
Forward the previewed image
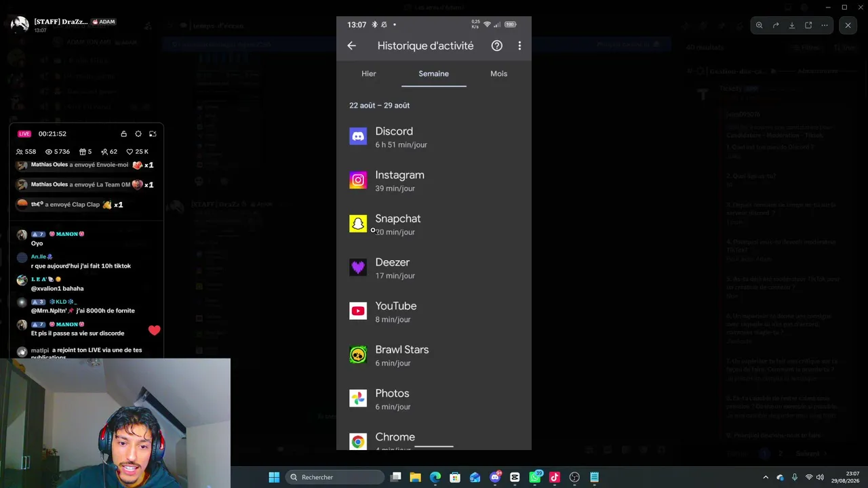776,25
